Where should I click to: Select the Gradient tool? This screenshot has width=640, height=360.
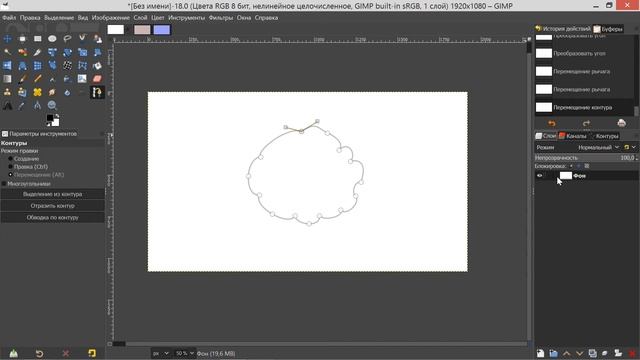(x=7, y=79)
